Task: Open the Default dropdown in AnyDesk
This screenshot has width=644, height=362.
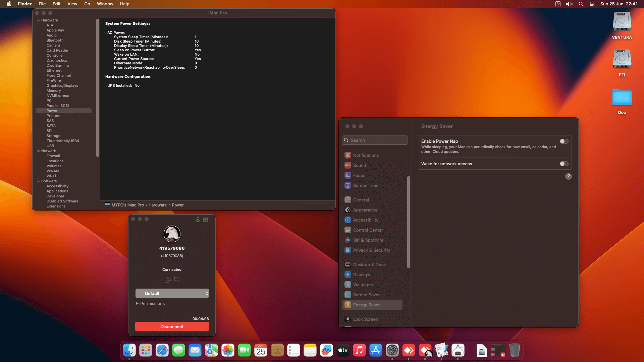Action: click(x=172, y=293)
